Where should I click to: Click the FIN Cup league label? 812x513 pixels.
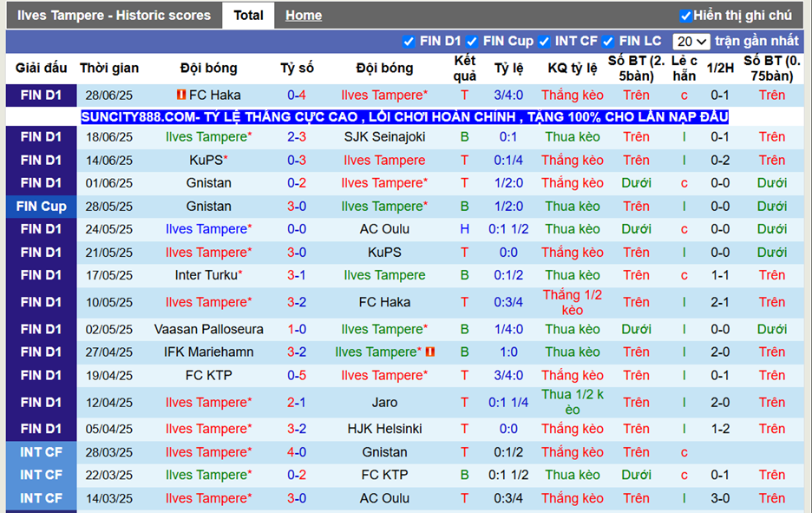coord(41,207)
